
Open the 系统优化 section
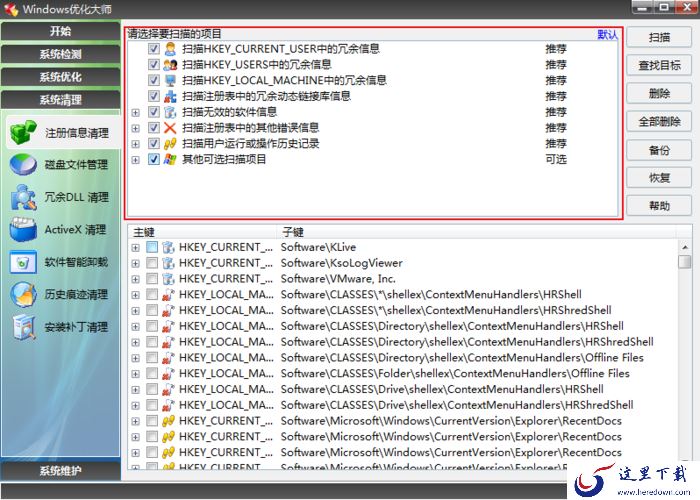point(60,77)
